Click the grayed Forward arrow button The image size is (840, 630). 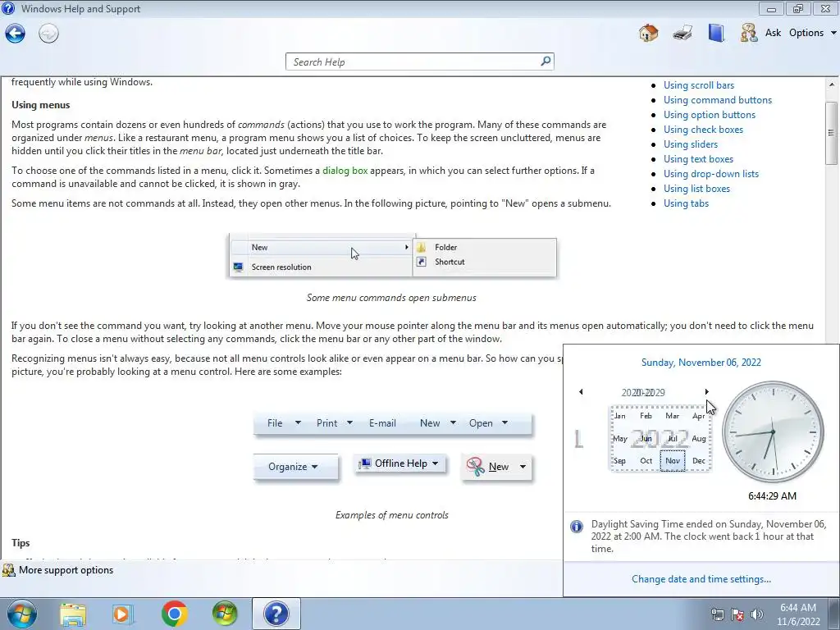click(x=48, y=34)
